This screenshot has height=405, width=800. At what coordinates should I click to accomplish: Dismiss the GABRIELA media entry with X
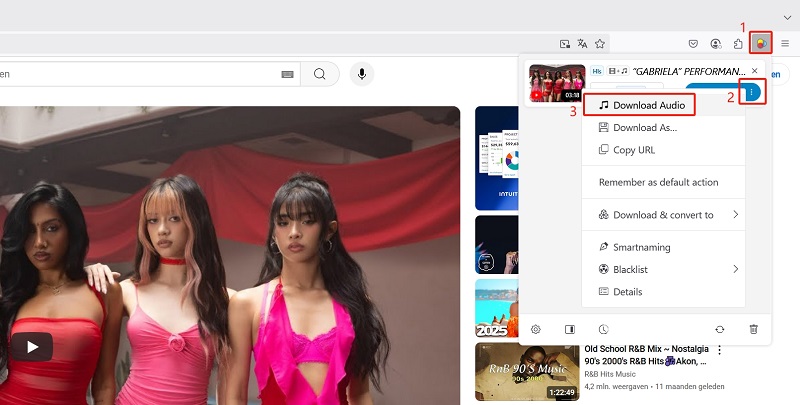[x=755, y=71]
